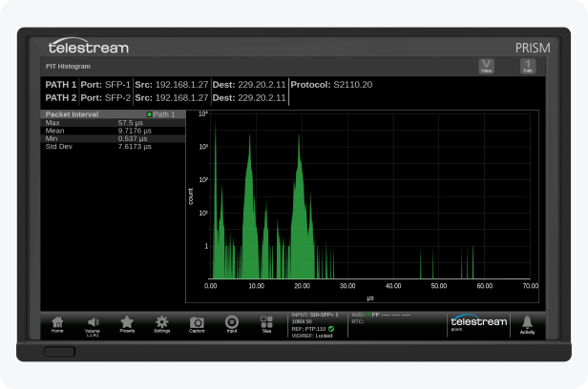Click Path 2 Dest 229.20.2.11
This screenshot has width=588, height=389.
[249, 97]
